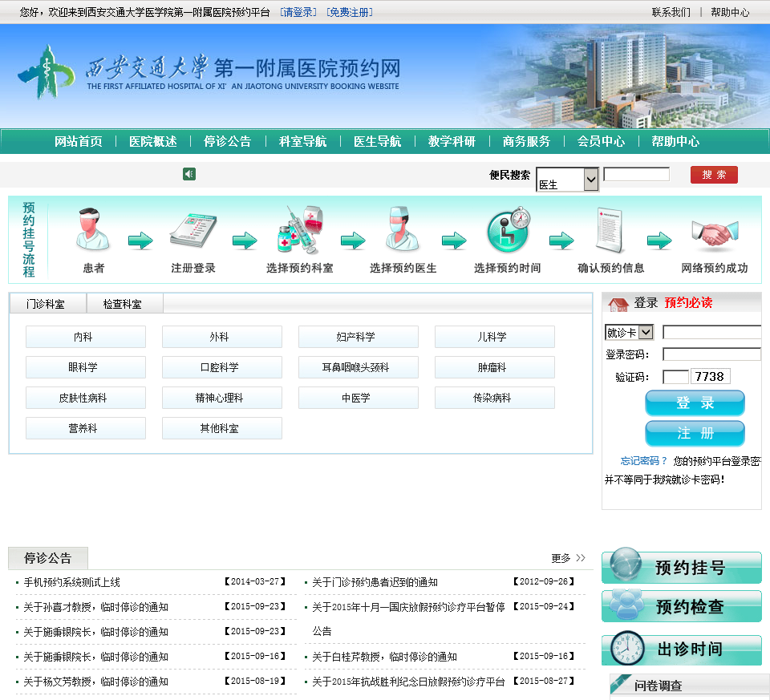Click the hospital logo emblem
Screen dimensions: 770x700
(x=46, y=72)
